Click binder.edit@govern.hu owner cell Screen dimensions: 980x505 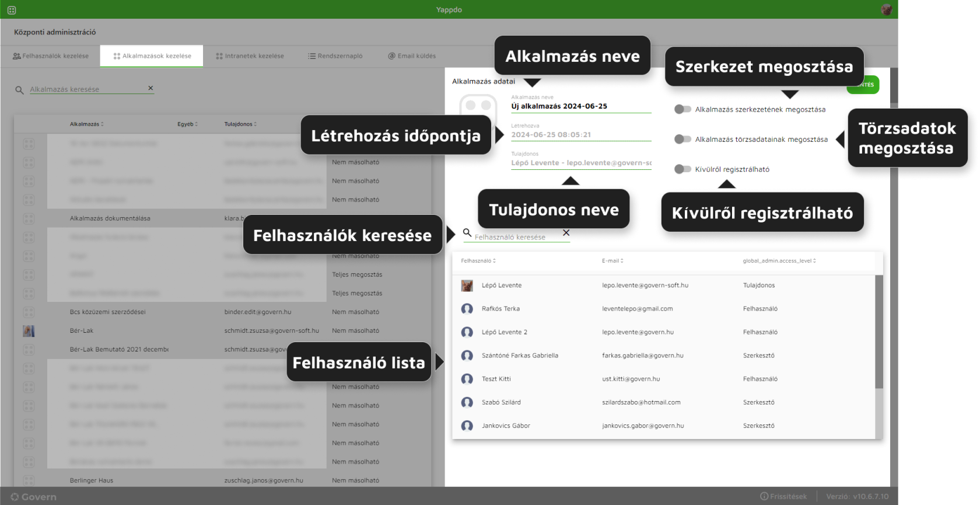[x=258, y=312]
